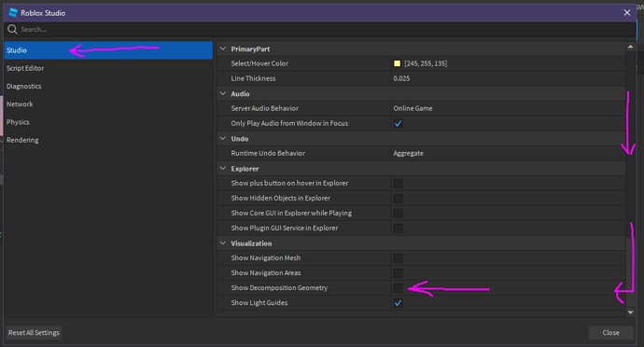Image resolution: width=644 pixels, height=347 pixels.
Task: Collapse the Undo section
Action: [223, 139]
